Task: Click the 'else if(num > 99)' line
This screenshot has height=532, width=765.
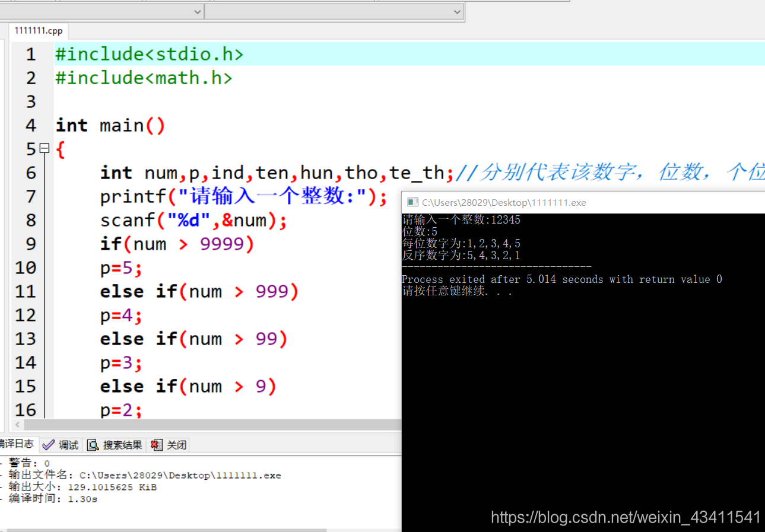Action: click(x=194, y=339)
